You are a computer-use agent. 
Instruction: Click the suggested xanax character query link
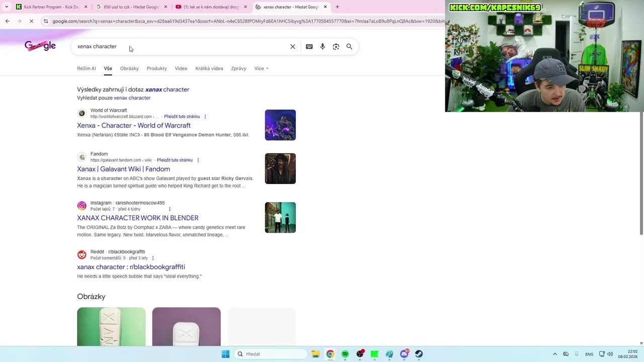point(167,89)
